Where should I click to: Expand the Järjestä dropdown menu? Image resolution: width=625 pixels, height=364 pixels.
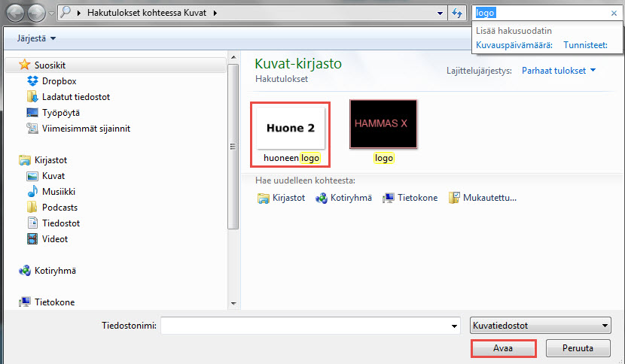(36, 38)
